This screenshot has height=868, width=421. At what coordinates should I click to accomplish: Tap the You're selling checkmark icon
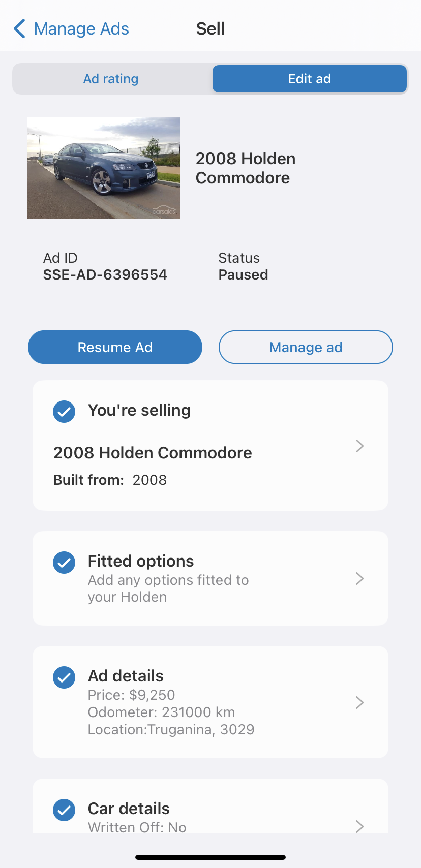(x=64, y=412)
